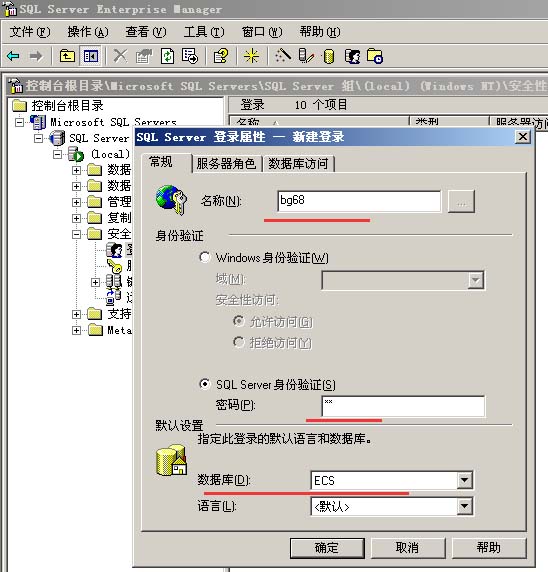Collapse the (local) server tree node

click(57, 155)
